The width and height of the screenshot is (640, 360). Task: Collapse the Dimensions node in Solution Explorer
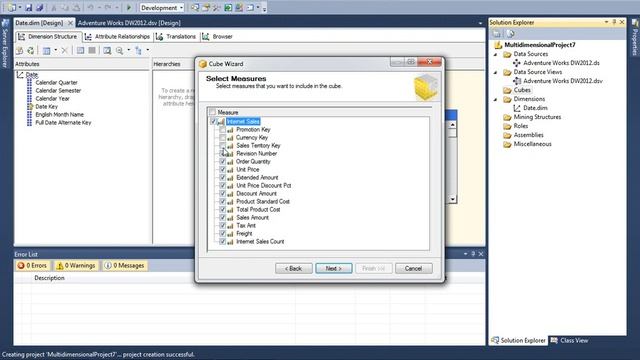pos(496,99)
